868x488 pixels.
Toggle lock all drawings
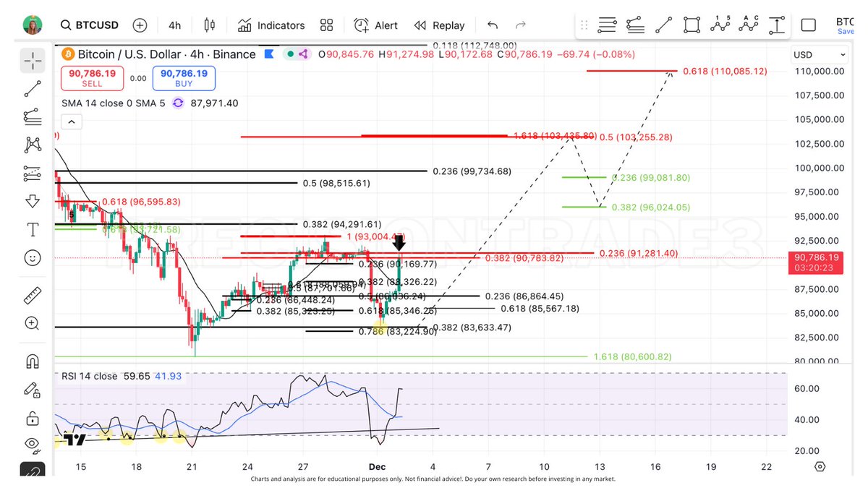[x=33, y=419]
